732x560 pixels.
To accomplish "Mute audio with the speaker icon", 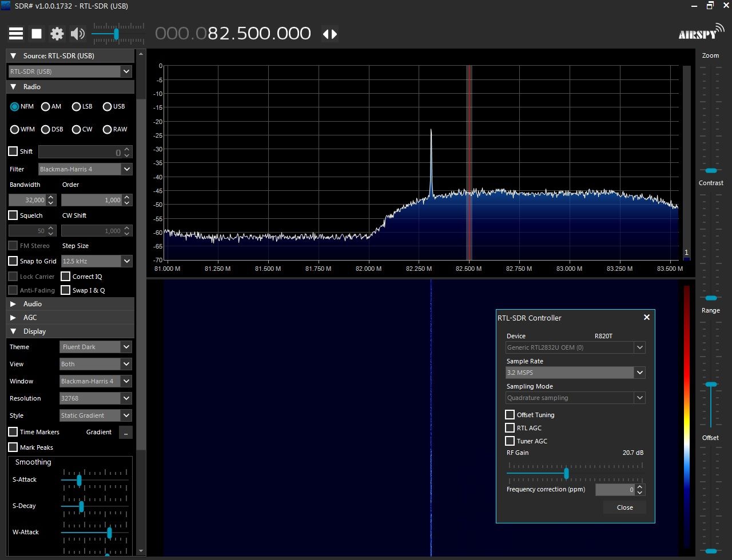I will [77, 34].
